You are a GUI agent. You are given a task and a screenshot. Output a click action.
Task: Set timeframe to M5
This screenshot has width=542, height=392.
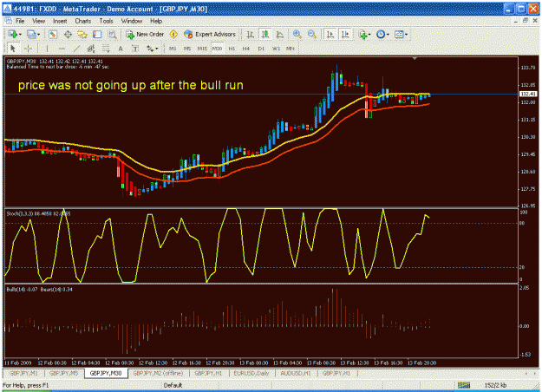(187, 49)
